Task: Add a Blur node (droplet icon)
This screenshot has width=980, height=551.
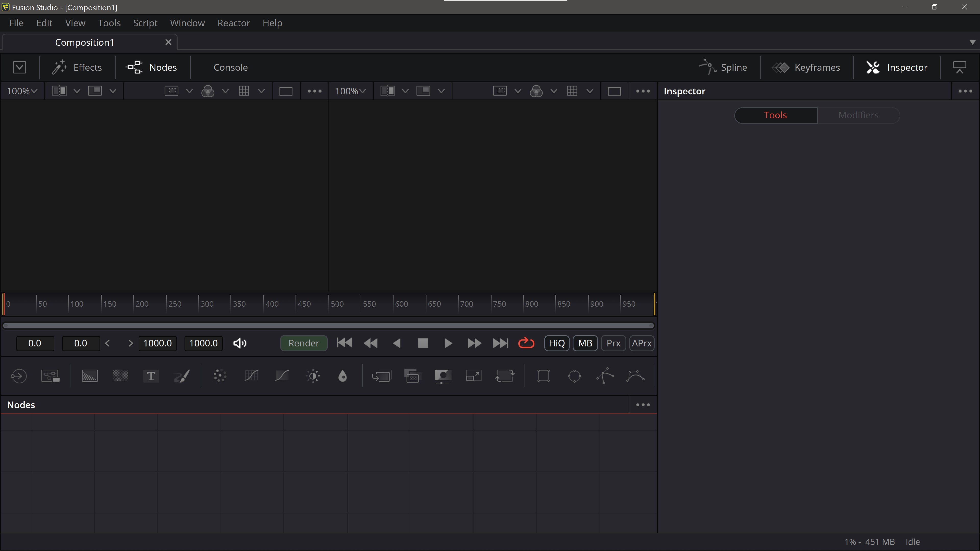Action: [343, 376]
